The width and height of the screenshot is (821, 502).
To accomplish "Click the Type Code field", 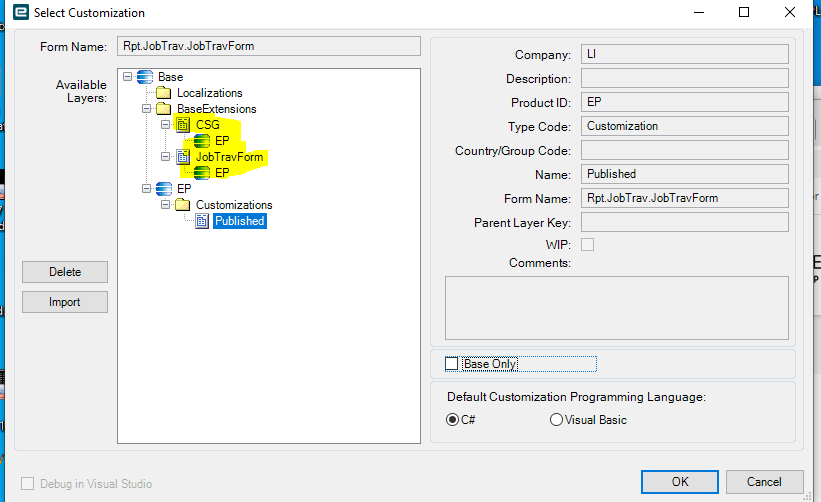I will click(684, 126).
